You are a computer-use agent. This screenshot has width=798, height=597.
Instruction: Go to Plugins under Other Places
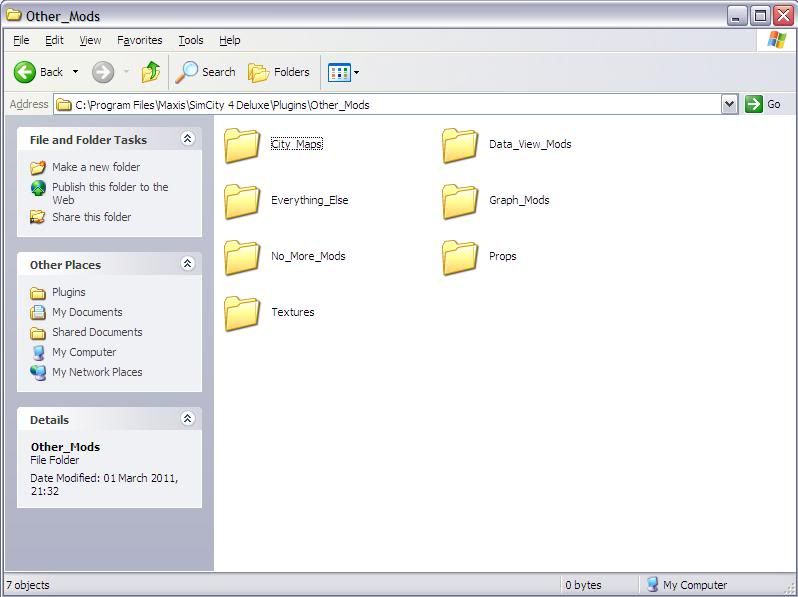69,292
